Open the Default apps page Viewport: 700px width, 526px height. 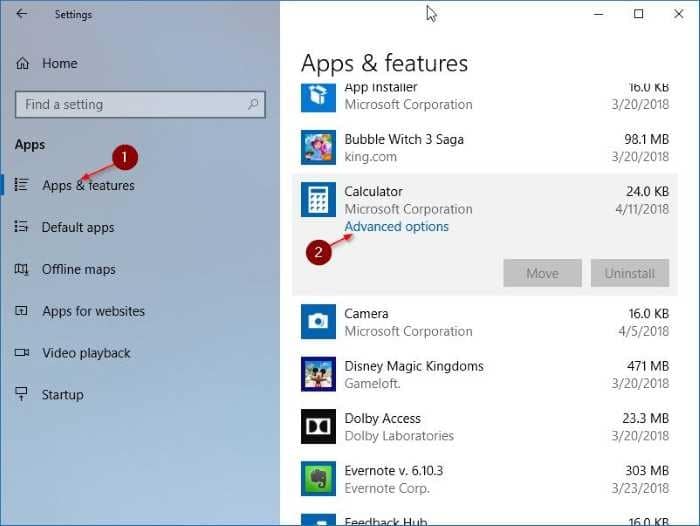point(78,227)
